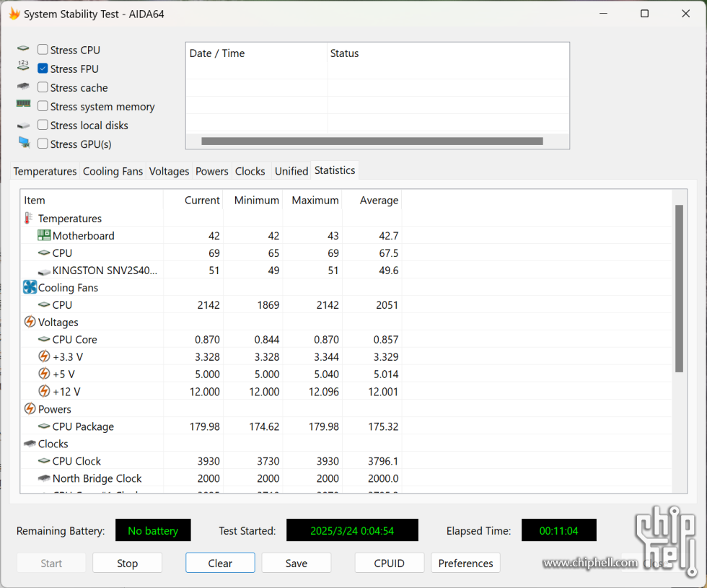Click the Date / Time column header
707x588 pixels.
[256, 53]
